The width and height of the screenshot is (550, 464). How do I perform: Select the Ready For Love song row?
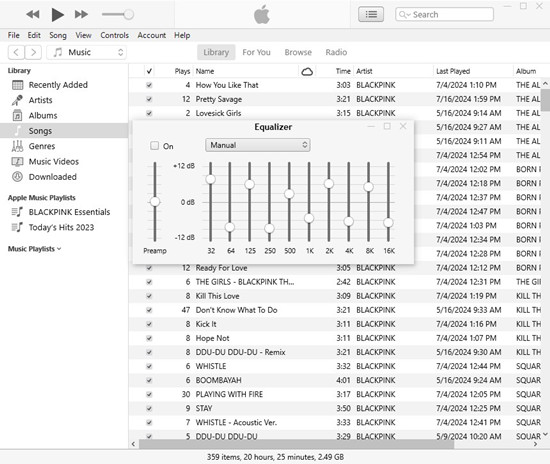click(335, 268)
